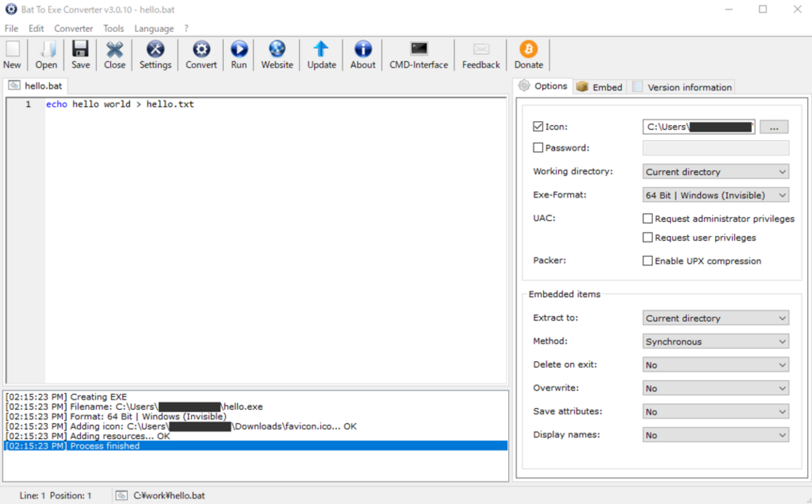Open the Working directory dropdown
This screenshot has height=504, width=812.
tap(716, 172)
